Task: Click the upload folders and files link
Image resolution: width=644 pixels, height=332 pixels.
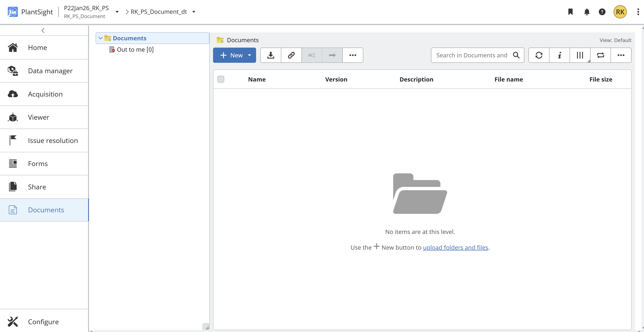Action: tap(455, 247)
